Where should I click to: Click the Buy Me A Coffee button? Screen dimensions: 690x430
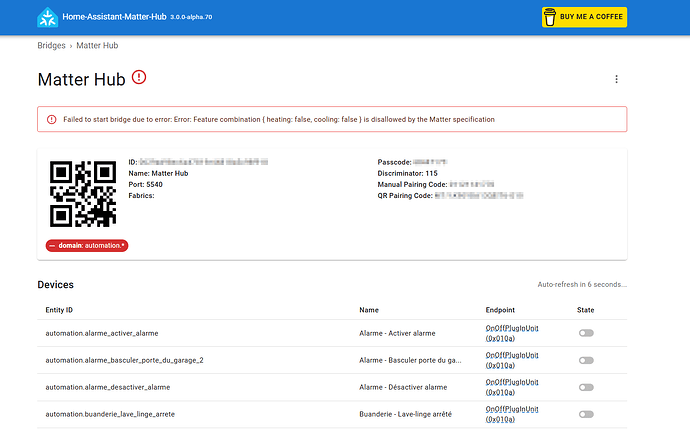[x=584, y=17]
